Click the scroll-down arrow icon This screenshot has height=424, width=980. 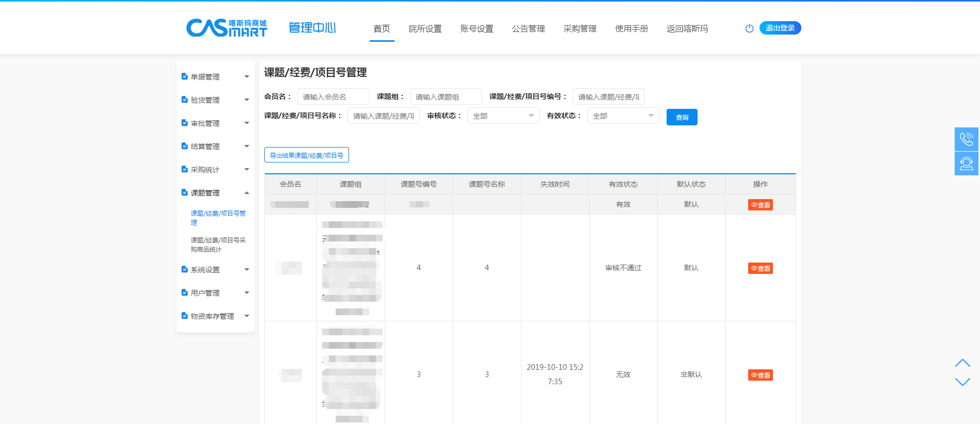962,382
